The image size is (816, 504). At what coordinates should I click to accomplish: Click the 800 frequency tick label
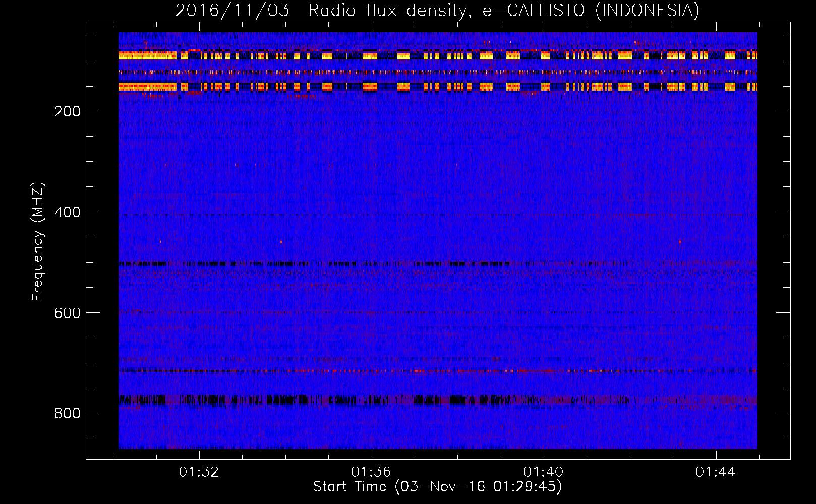[x=68, y=413]
